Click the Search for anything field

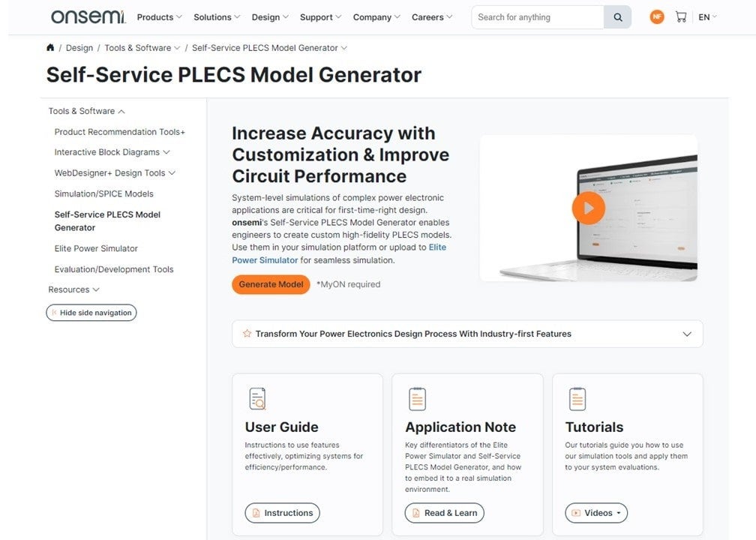pyautogui.click(x=537, y=17)
